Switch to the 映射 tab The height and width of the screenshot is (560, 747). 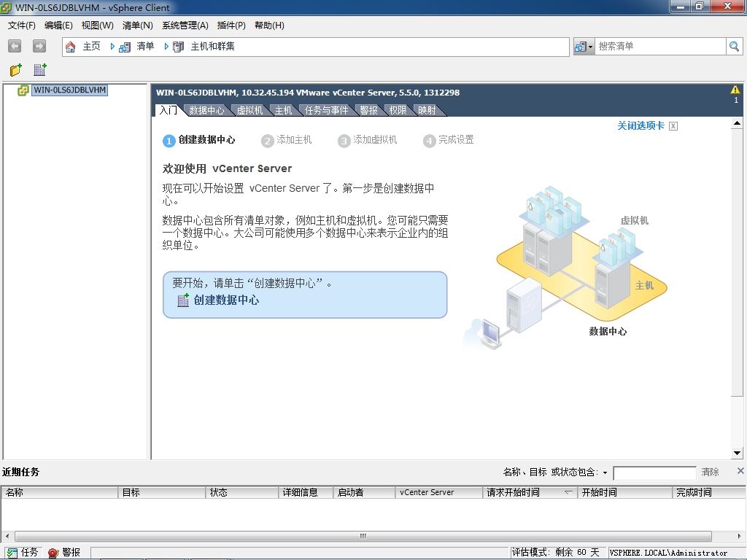click(x=427, y=111)
